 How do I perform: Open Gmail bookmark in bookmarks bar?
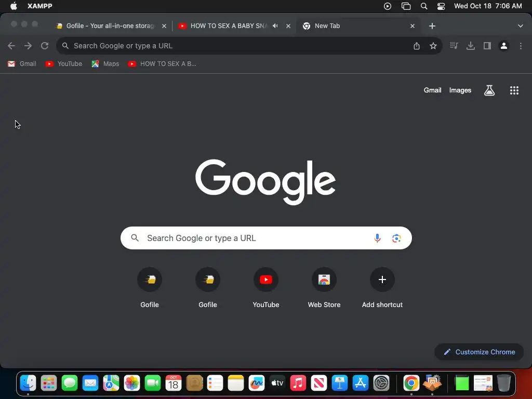pos(22,64)
